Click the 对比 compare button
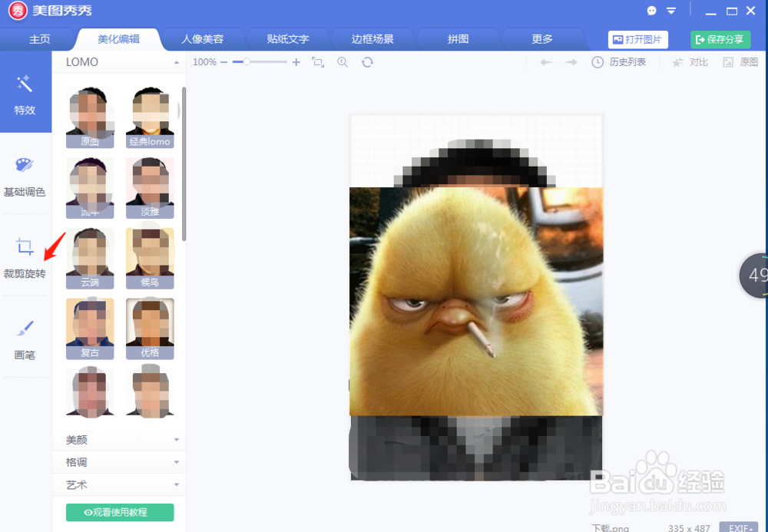Image resolution: width=768 pixels, height=532 pixels. pos(690,62)
